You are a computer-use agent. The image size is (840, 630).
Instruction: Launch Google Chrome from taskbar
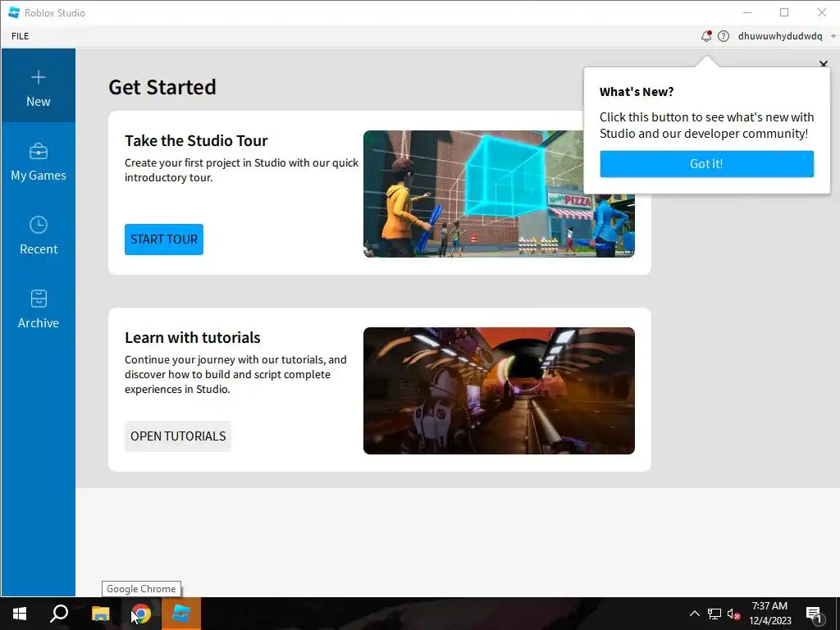pyautogui.click(x=141, y=614)
